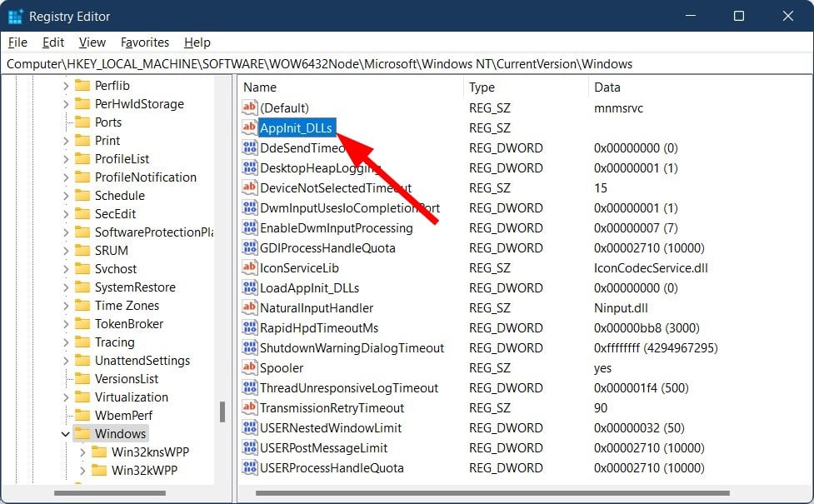The image size is (814, 504).
Task: Select the UnattendSettings key
Action: [142, 360]
